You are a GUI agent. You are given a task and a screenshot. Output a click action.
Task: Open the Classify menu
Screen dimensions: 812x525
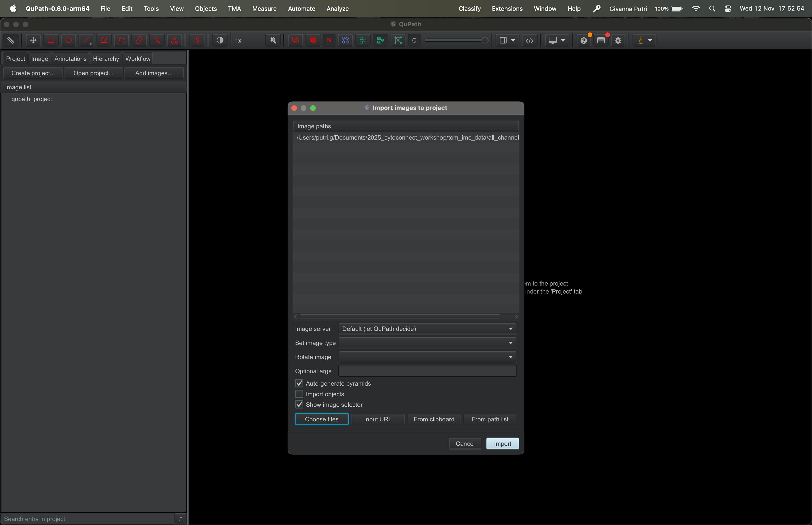[469, 8]
